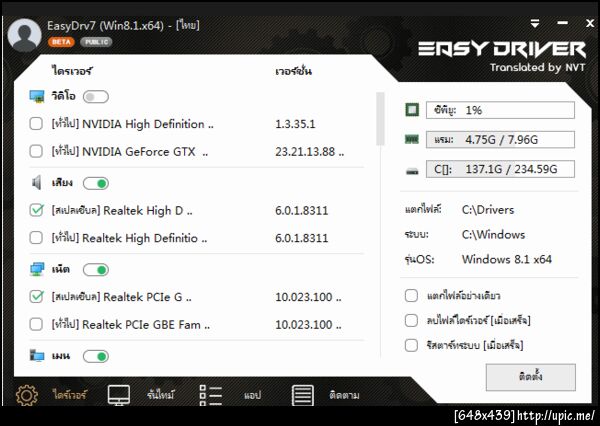
Task: Uncheck the special Realtek High D driver
Action: click(x=36, y=210)
